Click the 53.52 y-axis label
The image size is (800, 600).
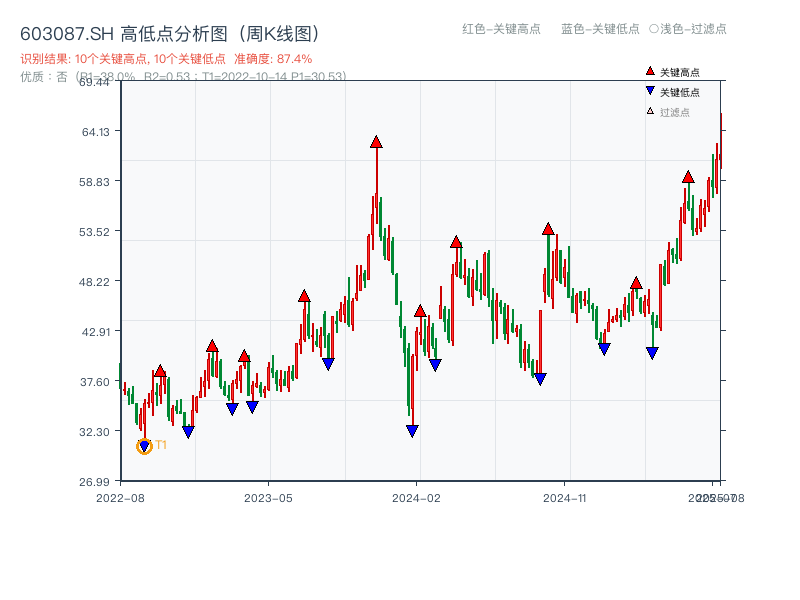94,232
